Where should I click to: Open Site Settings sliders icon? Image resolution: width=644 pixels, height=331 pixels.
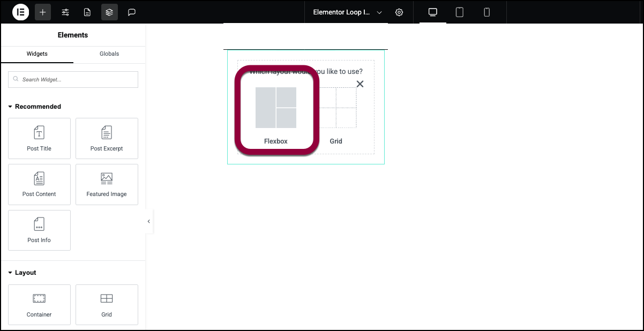click(65, 12)
